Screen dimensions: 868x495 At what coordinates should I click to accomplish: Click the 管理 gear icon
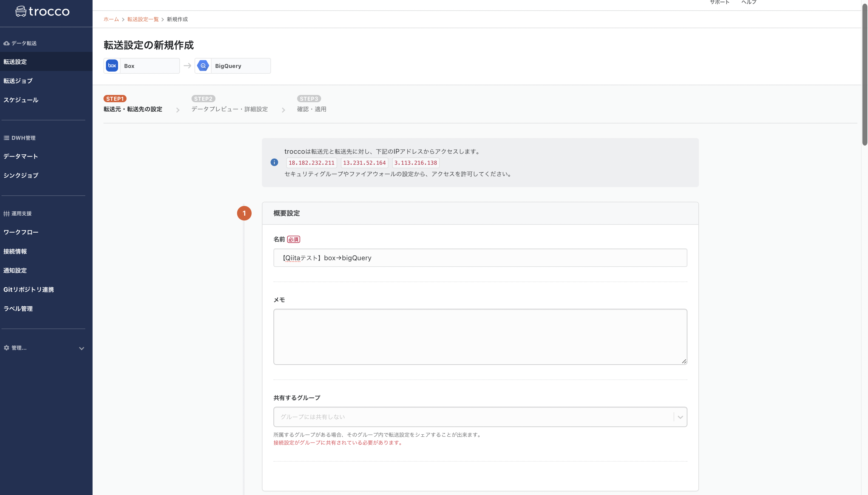coord(6,348)
